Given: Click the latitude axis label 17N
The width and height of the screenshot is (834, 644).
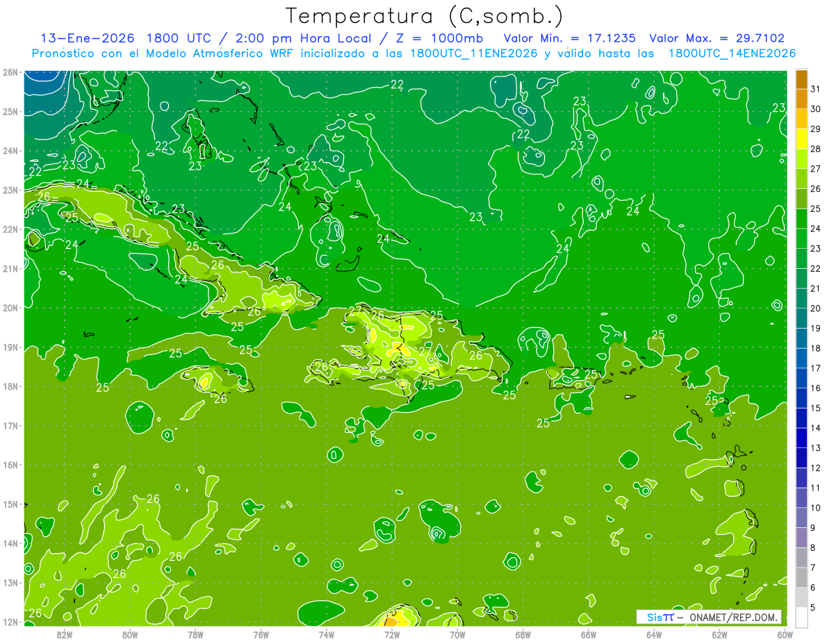Looking at the screenshot, I should point(10,426).
